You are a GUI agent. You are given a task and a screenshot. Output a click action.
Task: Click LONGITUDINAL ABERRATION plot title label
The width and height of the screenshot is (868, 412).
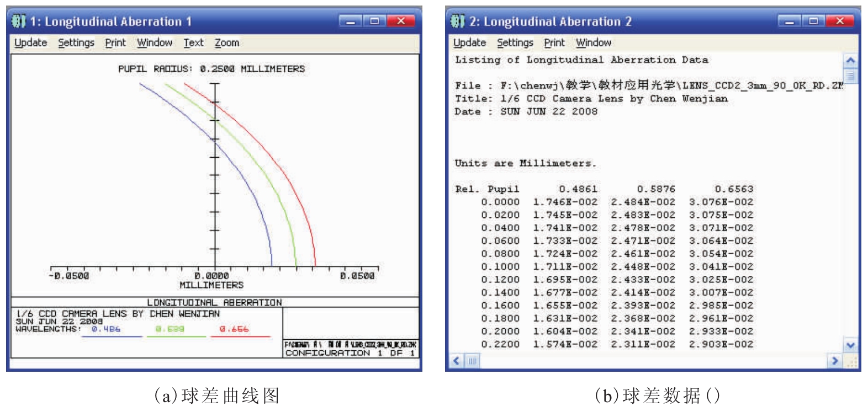click(214, 302)
